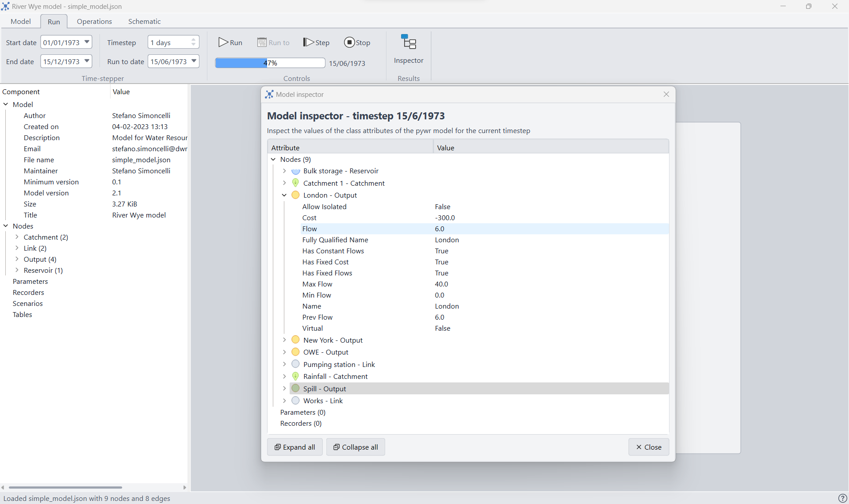Switch to the Schematic tab
Image resolution: width=849 pixels, height=504 pixels.
(x=144, y=22)
